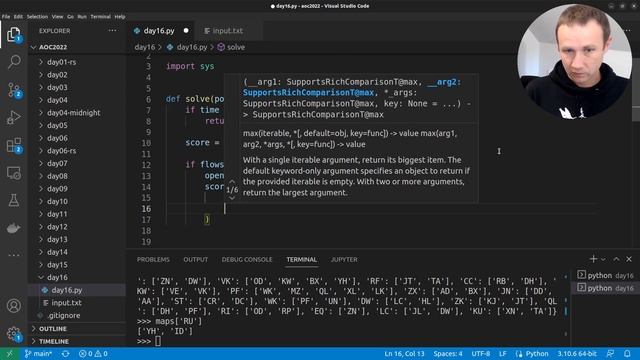
Task: Open the Source Control view icon
Action: click(x=14, y=90)
